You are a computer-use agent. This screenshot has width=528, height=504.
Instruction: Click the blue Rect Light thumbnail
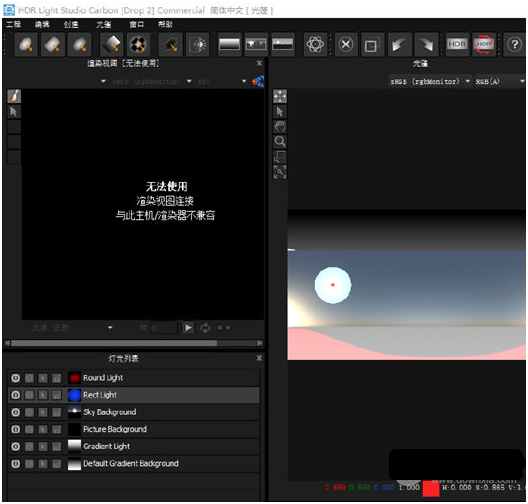(74, 395)
